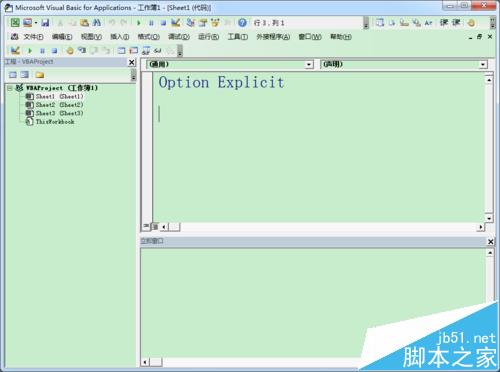500x372 pixels.
Task: Click View Object in project panel
Action: point(25,75)
